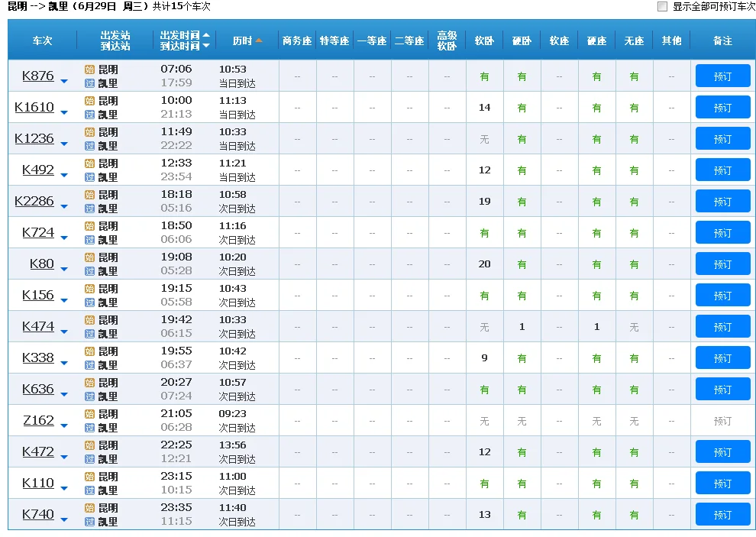756x537 pixels.
Task: Click the 始 origin icon for K474
Action: point(89,320)
